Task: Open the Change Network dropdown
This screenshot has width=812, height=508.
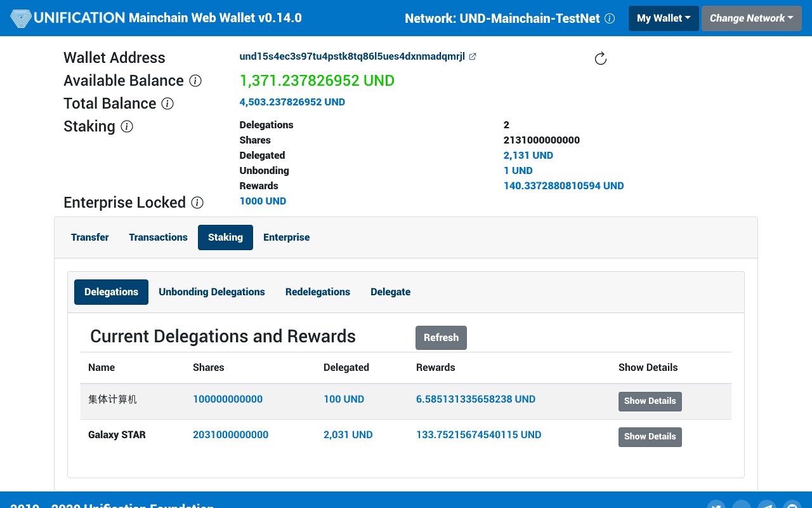Action: 751,18
